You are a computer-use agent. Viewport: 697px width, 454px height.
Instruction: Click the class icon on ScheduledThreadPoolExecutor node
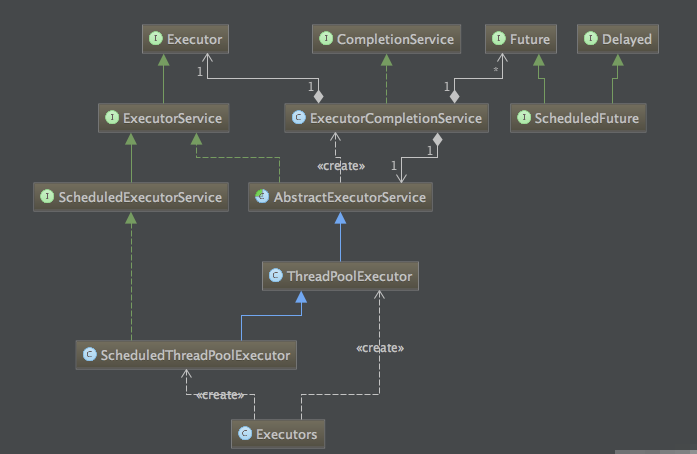pos(90,355)
